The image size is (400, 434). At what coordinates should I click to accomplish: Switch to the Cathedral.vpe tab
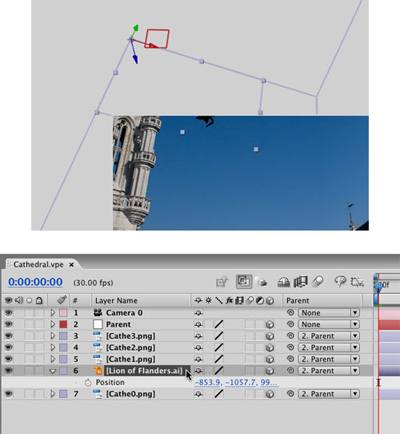click(x=38, y=264)
